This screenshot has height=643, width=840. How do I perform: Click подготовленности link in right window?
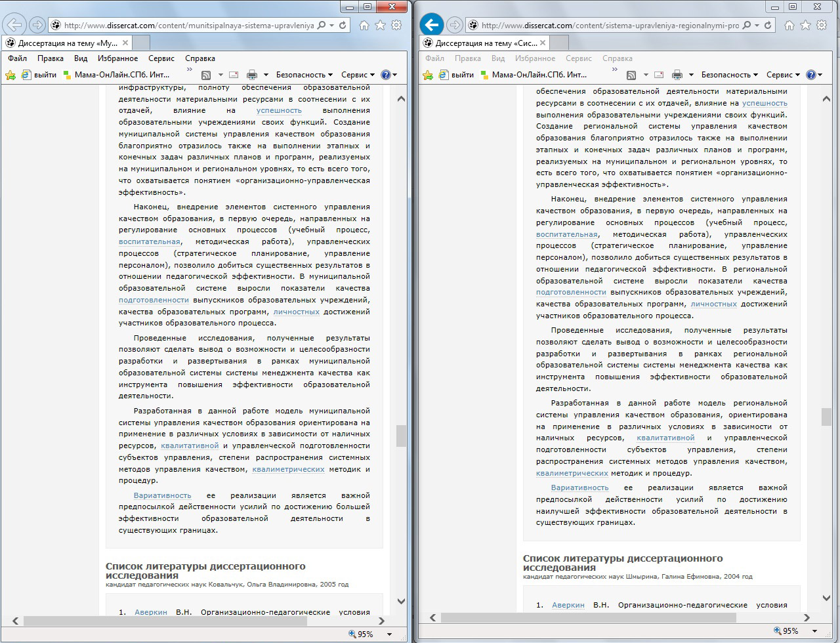(x=571, y=292)
